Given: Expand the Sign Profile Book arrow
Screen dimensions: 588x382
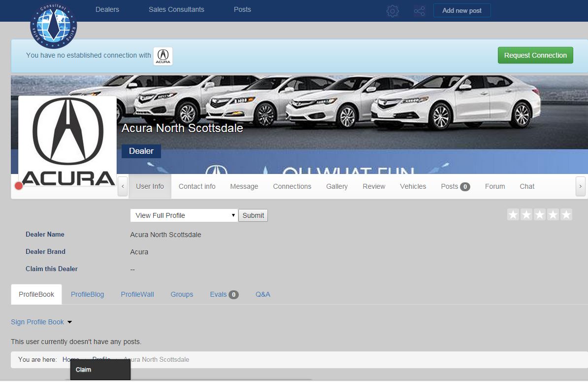Looking at the screenshot, I should tap(70, 322).
